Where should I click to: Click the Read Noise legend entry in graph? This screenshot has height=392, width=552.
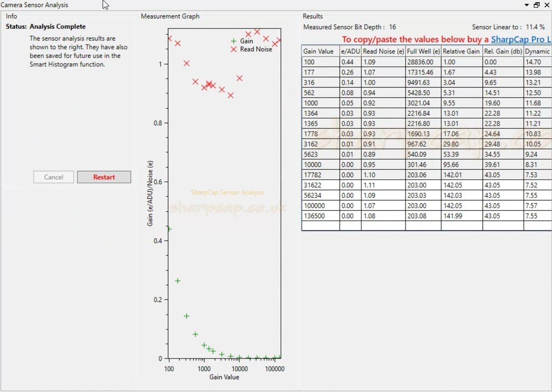251,49
